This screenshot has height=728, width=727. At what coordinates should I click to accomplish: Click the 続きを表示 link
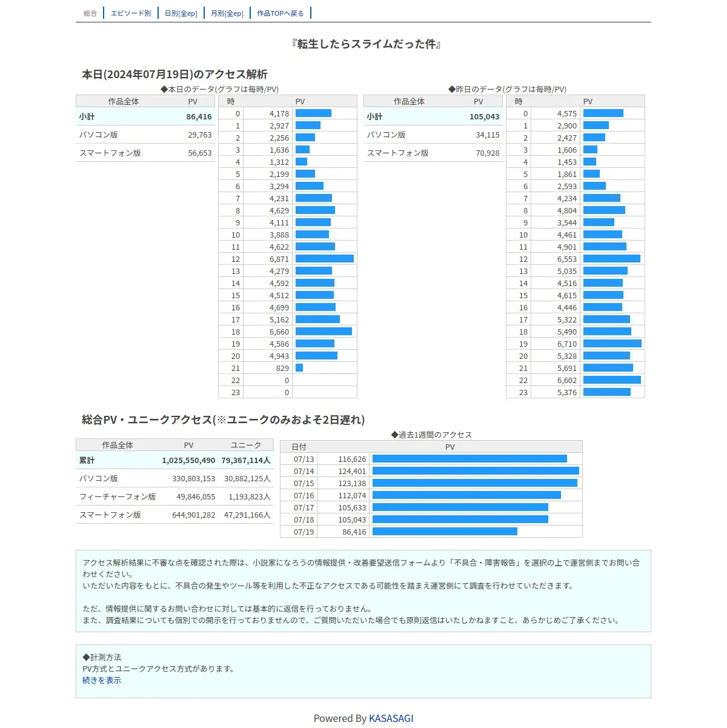(102, 681)
